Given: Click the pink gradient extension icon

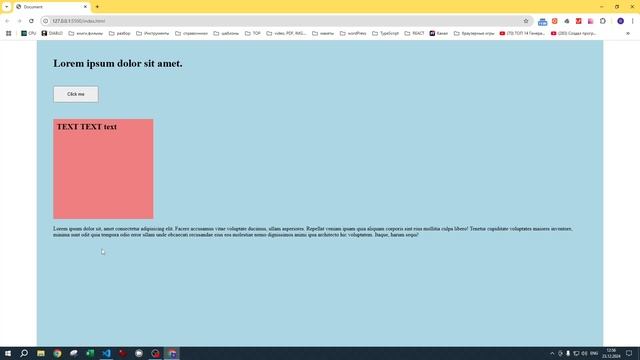Looking at the screenshot, I should coord(591,21).
